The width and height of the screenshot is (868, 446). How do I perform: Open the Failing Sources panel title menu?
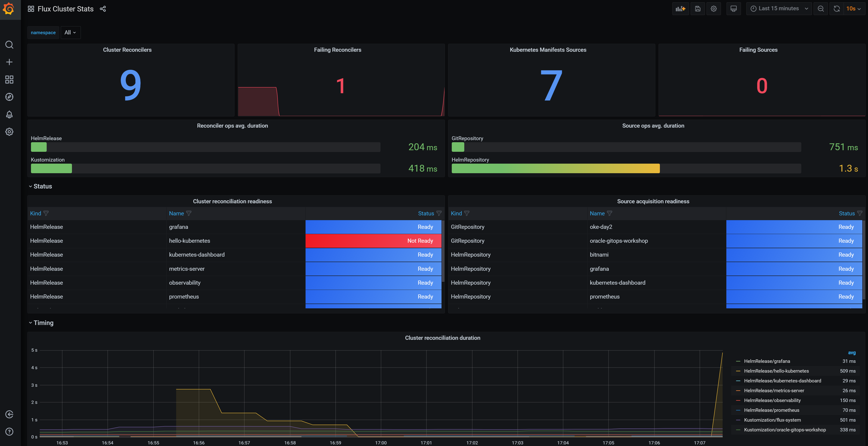pos(758,50)
